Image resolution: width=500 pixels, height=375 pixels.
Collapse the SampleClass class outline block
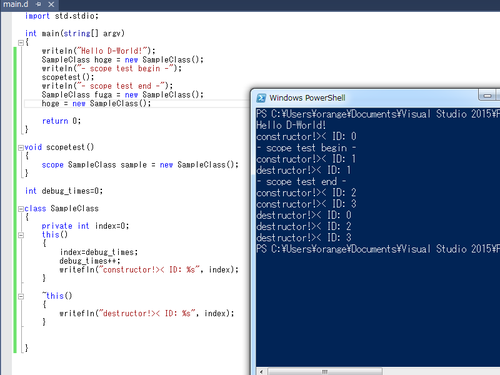click(x=21, y=209)
